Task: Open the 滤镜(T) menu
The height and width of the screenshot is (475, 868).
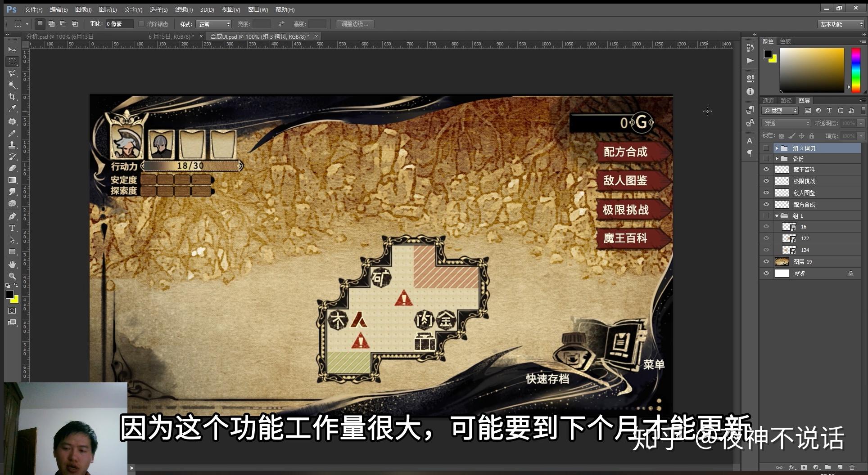Action: tap(184, 9)
